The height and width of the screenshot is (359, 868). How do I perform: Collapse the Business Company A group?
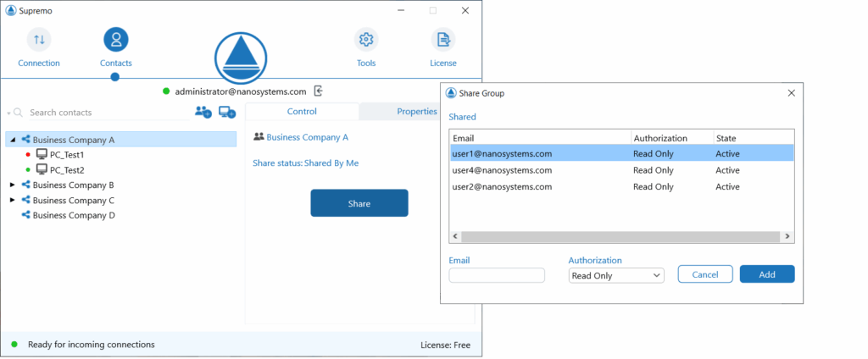pos(13,140)
